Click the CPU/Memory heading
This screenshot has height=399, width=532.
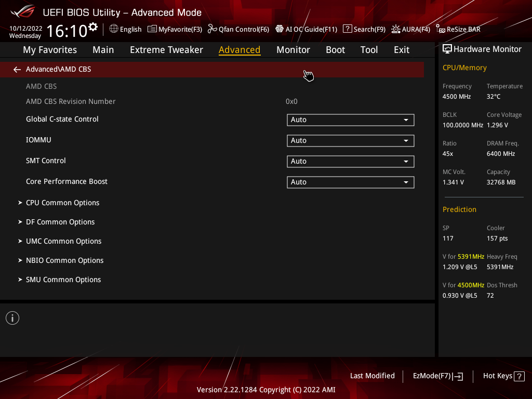point(464,68)
